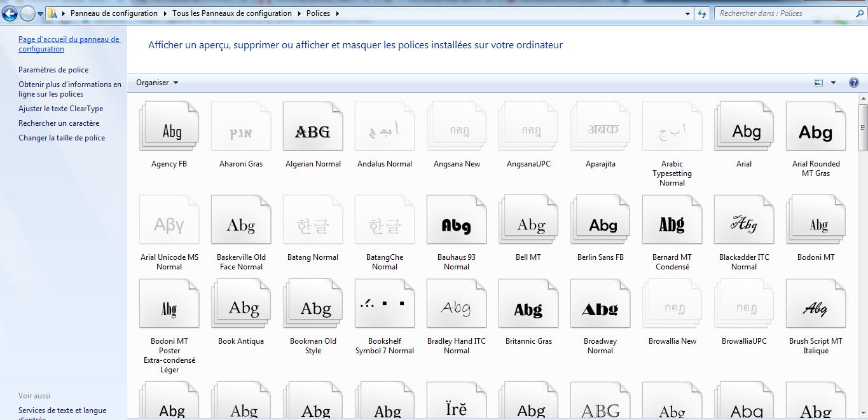Select the Bookman Old Style font icon
This screenshot has width=868, height=420.
[x=313, y=304]
